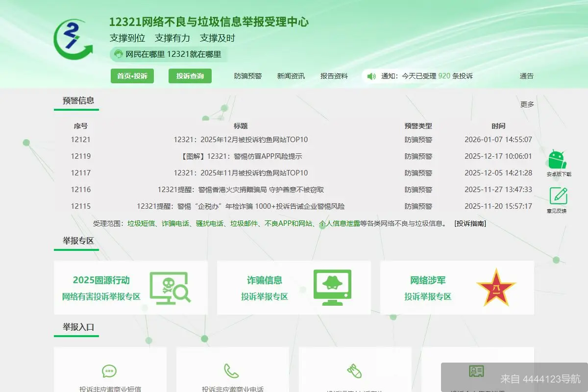Switch to the 首页·投诉 tab
Image resolution: width=588 pixels, height=392 pixels.
pos(132,76)
